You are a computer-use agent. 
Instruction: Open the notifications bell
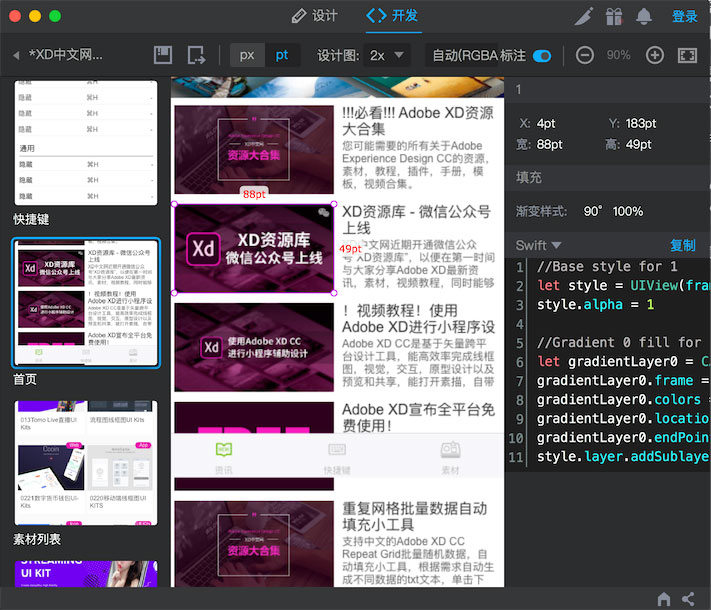click(x=644, y=17)
